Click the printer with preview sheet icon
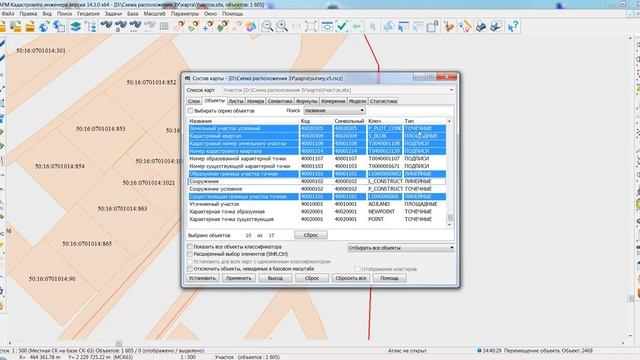 point(496,27)
